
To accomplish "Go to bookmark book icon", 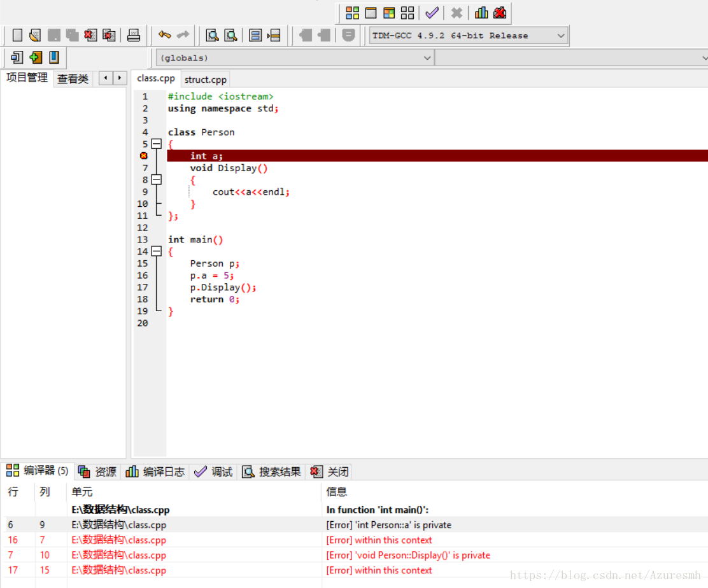I will (x=54, y=57).
